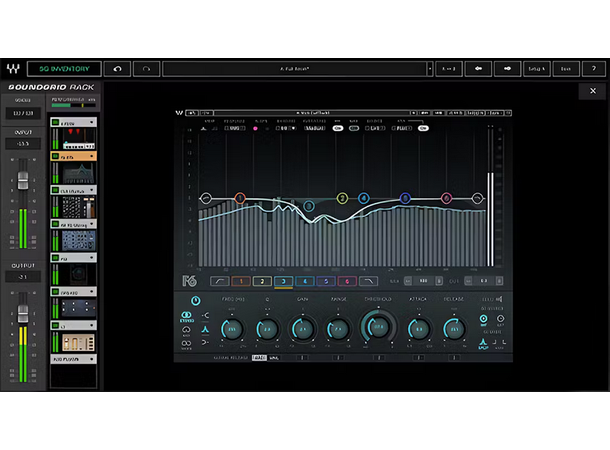The height and width of the screenshot is (450, 610).
Task: Click the Input level fader handle
Action: pos(23,179)
